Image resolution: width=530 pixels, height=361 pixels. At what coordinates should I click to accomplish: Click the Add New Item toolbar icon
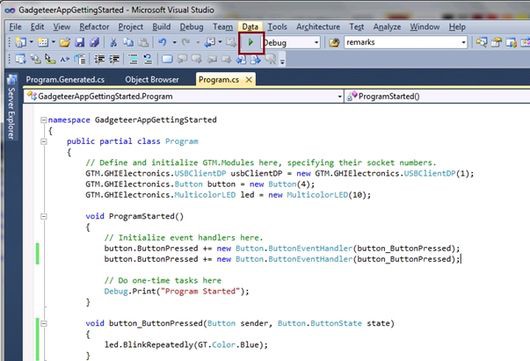coord(43,42)
